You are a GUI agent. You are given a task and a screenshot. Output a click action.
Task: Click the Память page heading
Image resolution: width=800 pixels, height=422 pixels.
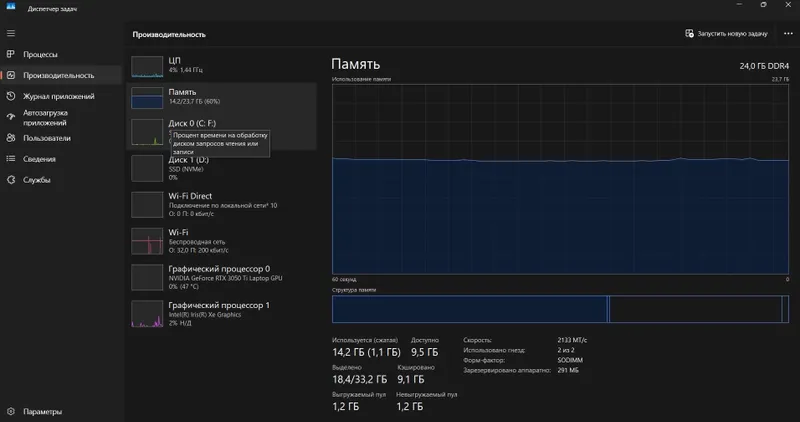pyautogui.click(x=356, y=64)
